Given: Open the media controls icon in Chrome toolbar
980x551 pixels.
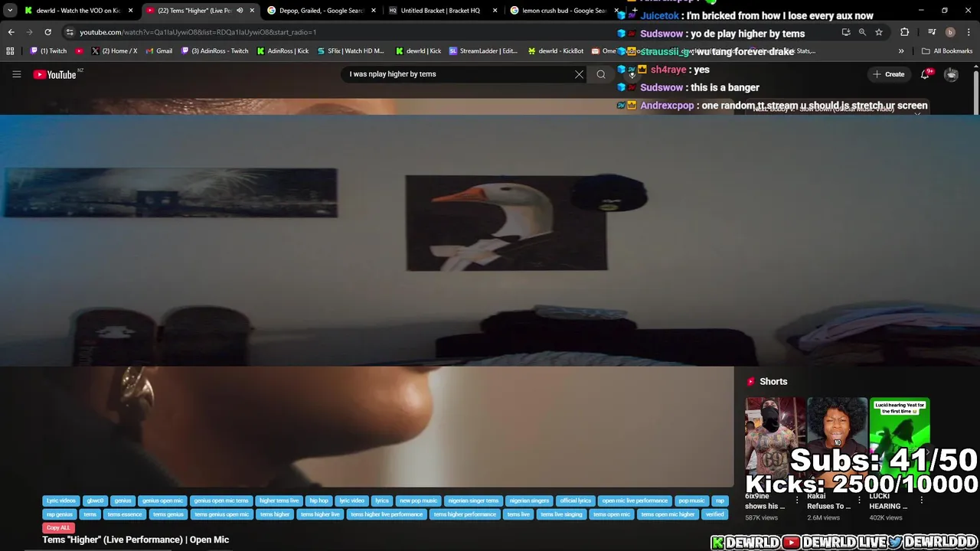Looking at the screenshot, I should 932,32.
